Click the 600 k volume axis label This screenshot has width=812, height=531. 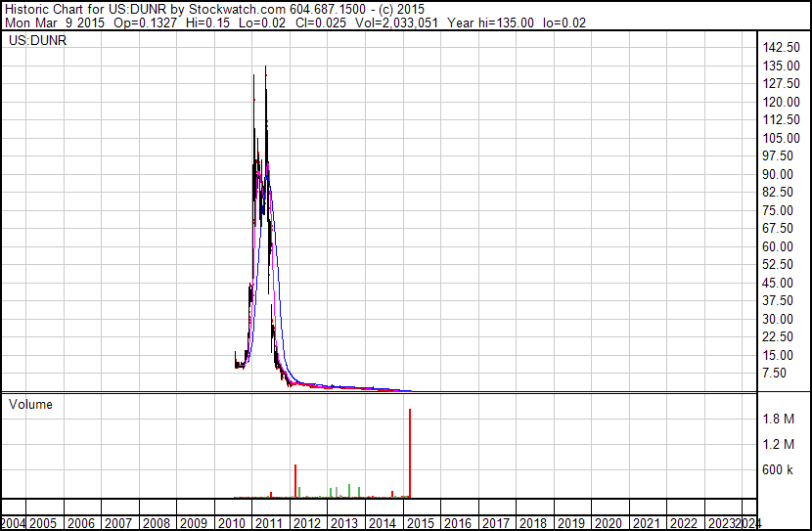pos(778,470)
